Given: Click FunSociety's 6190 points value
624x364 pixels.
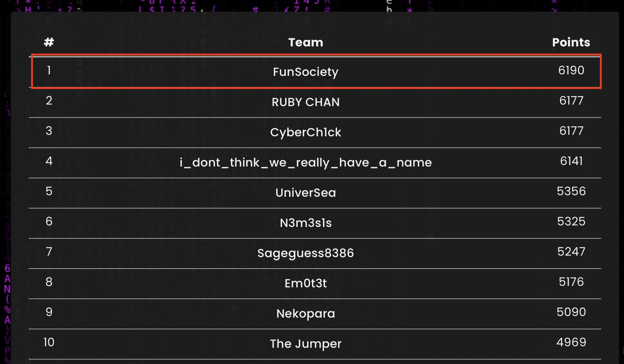Looking at the screenshot, I should pyautogui.click(x=571, y=70).
